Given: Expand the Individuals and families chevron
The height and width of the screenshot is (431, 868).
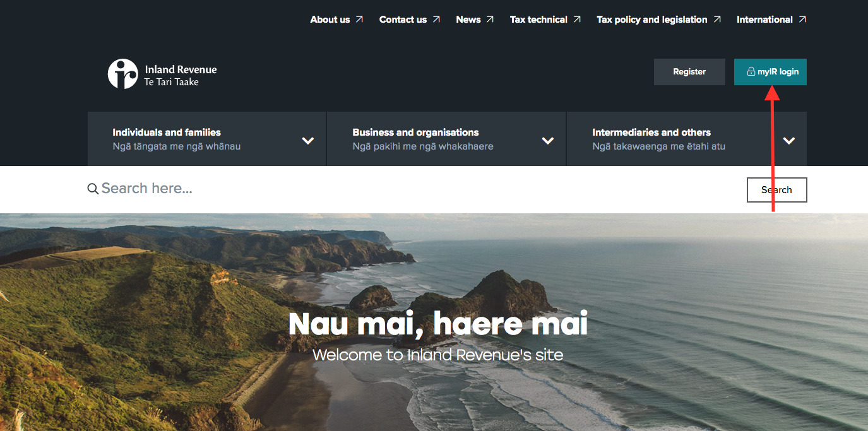Looking at the screenshot, I should click(308, 140).
